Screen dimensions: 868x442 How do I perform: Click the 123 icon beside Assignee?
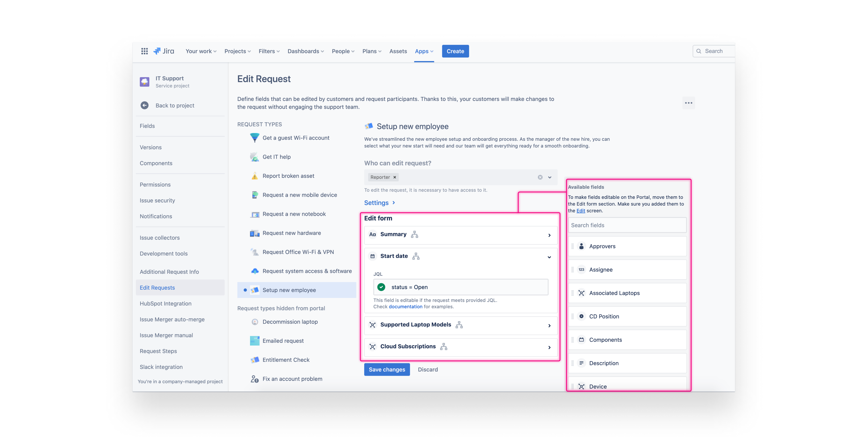click(581, 270)
